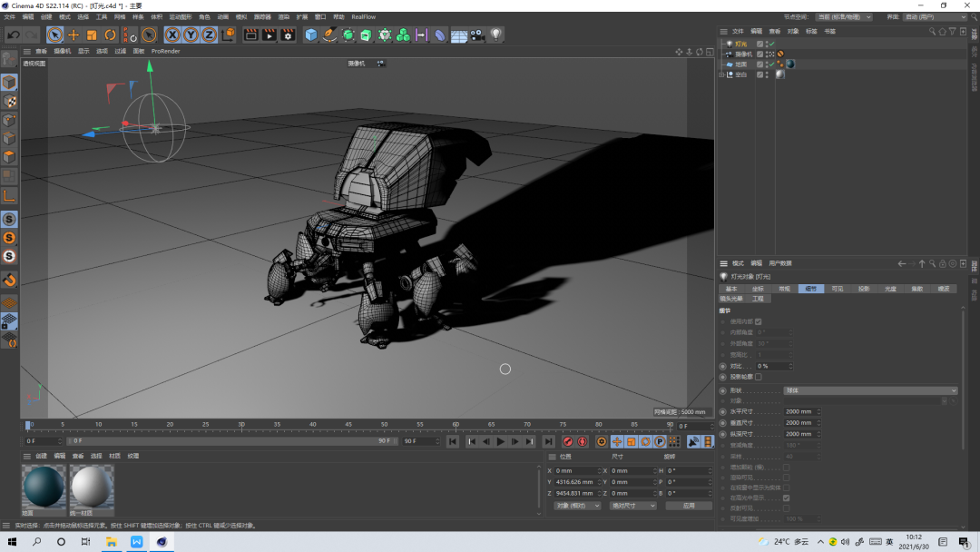Open the 启动 (用户) layout dropdown
980x552 pixels.
[935, 17]
